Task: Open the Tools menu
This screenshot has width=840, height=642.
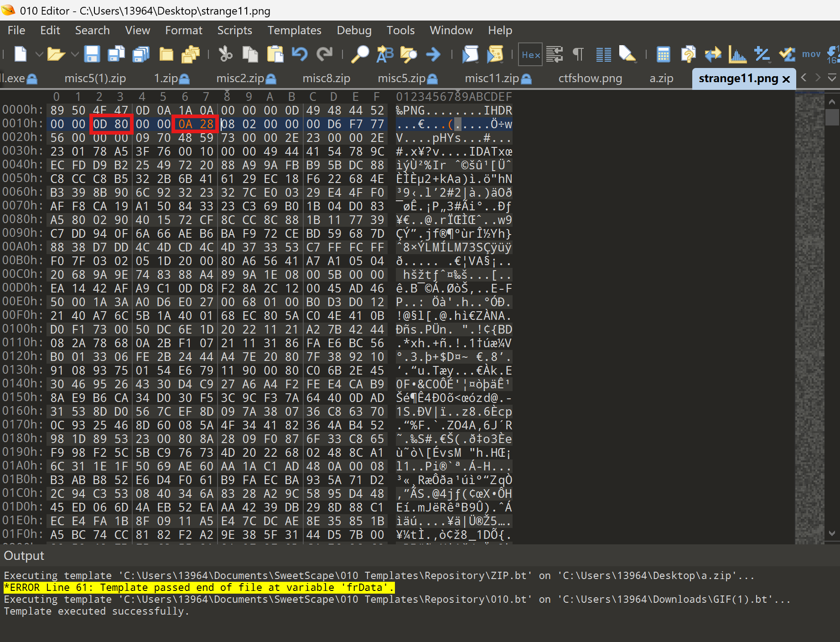Action: coord(401,31)
